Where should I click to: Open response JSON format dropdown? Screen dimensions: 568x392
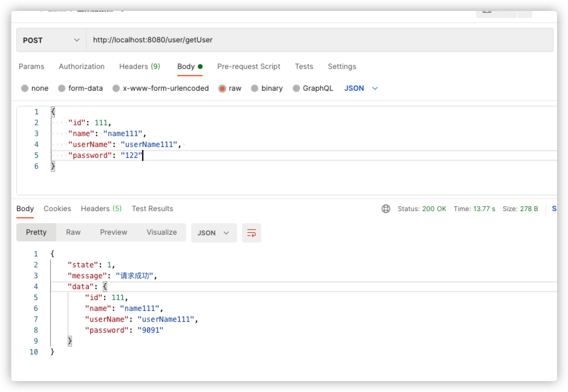click(214, 233)
